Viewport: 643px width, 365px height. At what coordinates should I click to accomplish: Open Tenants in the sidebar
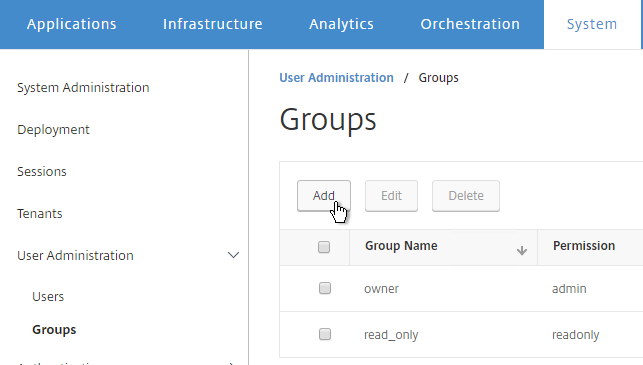click(40, 213)
